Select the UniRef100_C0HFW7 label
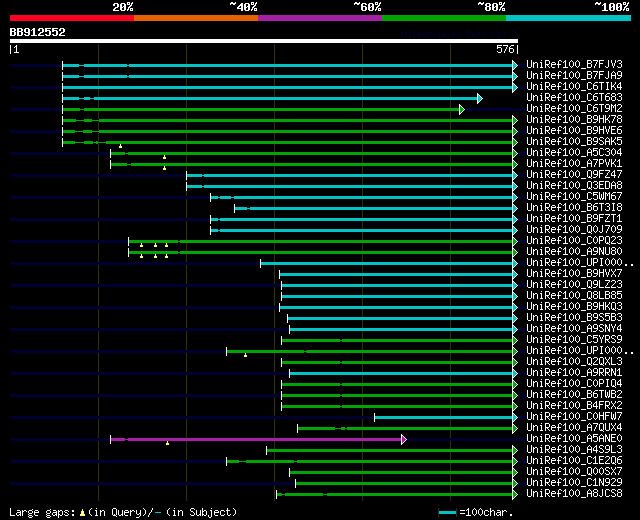Screen dimensions: 640x520 [574, 417]
